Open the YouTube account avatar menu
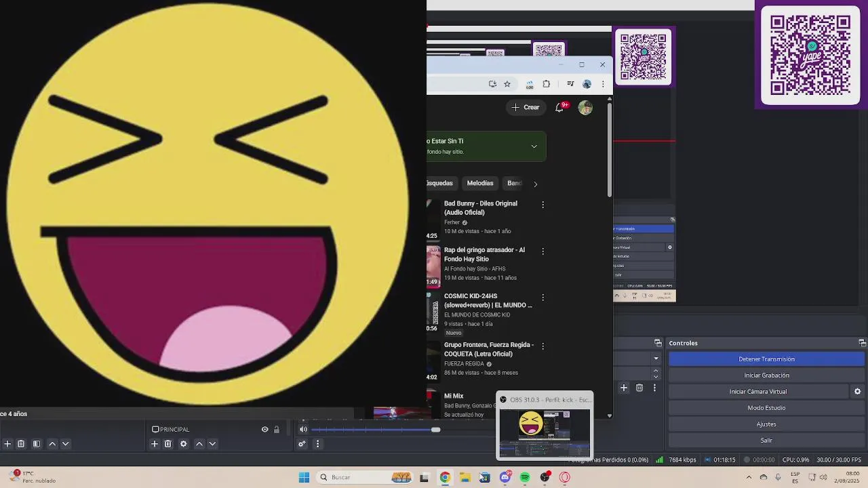This screenshot has height=488, width=868. tap(585, 107)
